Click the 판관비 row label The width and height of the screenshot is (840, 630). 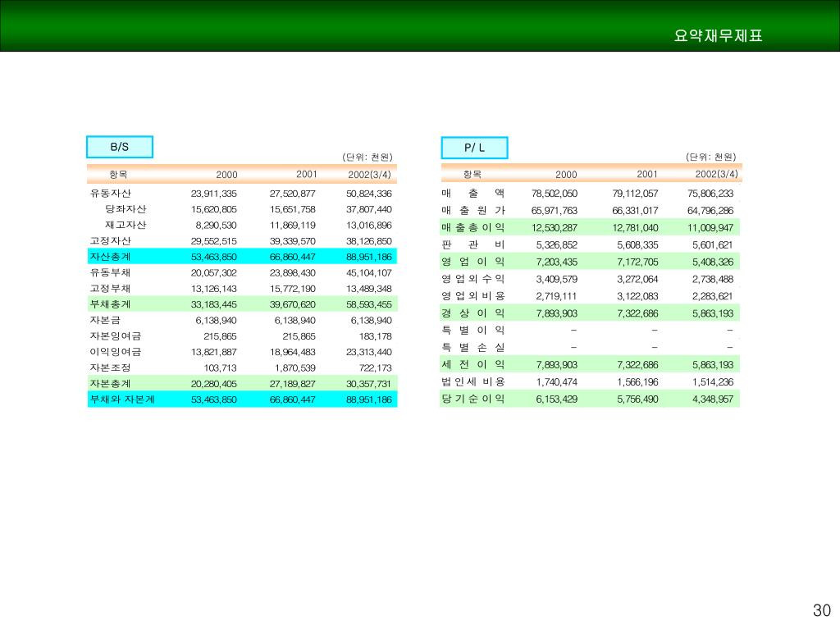[473, 244]
